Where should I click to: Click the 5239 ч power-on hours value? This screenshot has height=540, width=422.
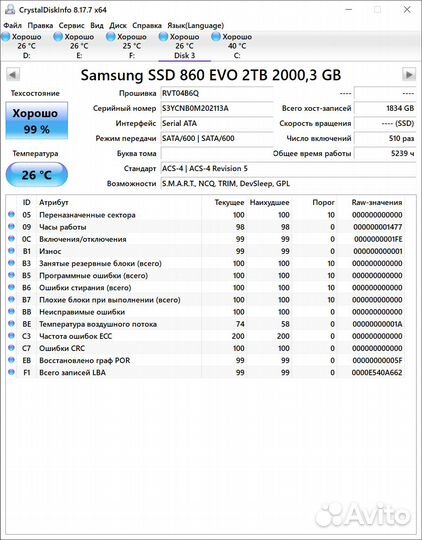385,154
